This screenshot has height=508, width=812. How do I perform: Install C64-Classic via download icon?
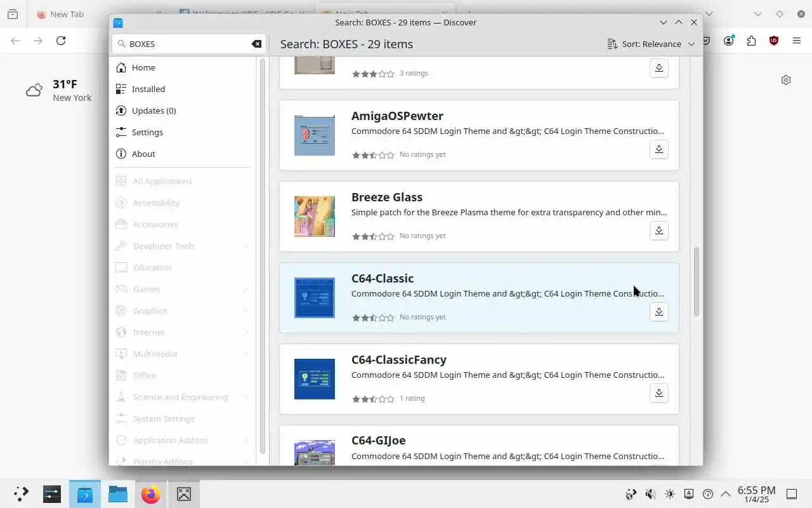659,312
